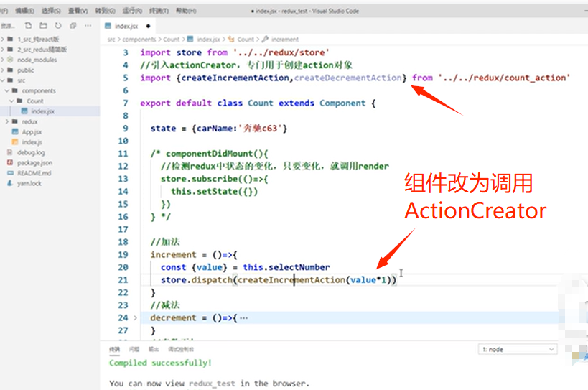
Task: Click the first Count breadcrumb after components
Action: 171,40
